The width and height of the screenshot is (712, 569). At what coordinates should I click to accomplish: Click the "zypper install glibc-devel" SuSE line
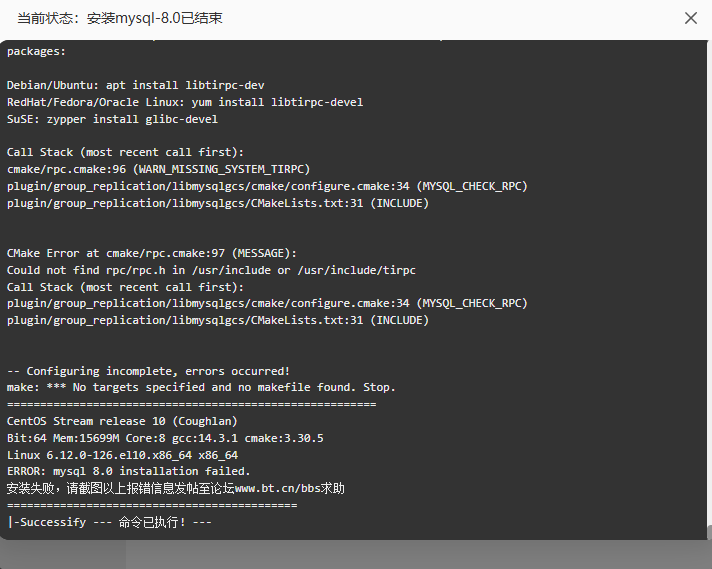pos(112,119)
